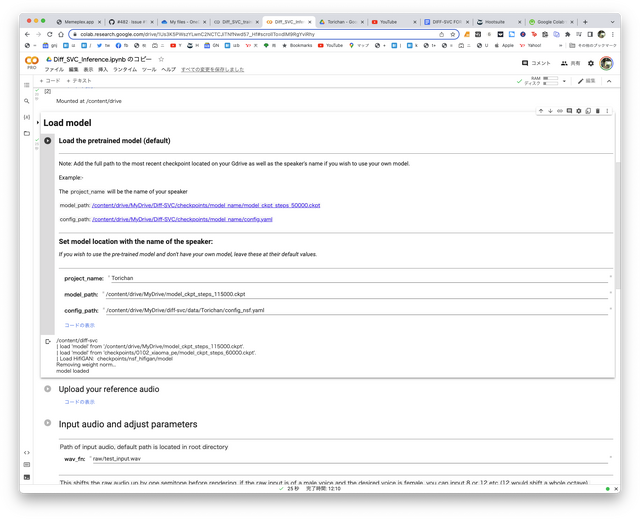Open YouTube bookmark in bookmarks bar
Viewport: 640px width, 519px height.
point(331,46)
